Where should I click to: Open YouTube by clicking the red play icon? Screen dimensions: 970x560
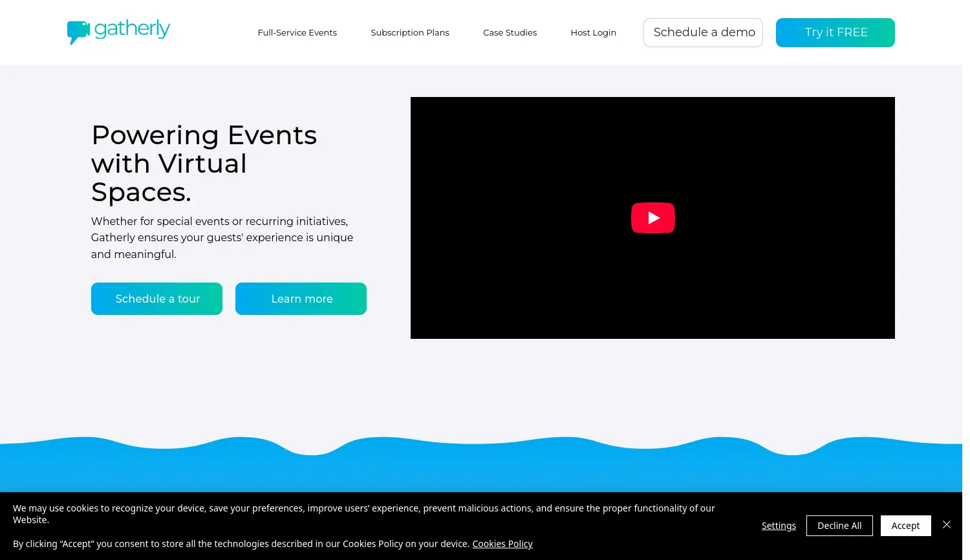[652, 218]
